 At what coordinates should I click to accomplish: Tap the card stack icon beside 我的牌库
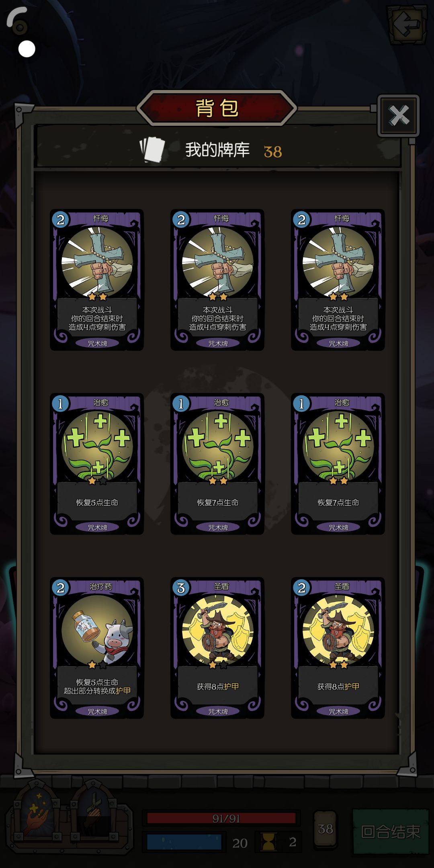click(152, 150)
